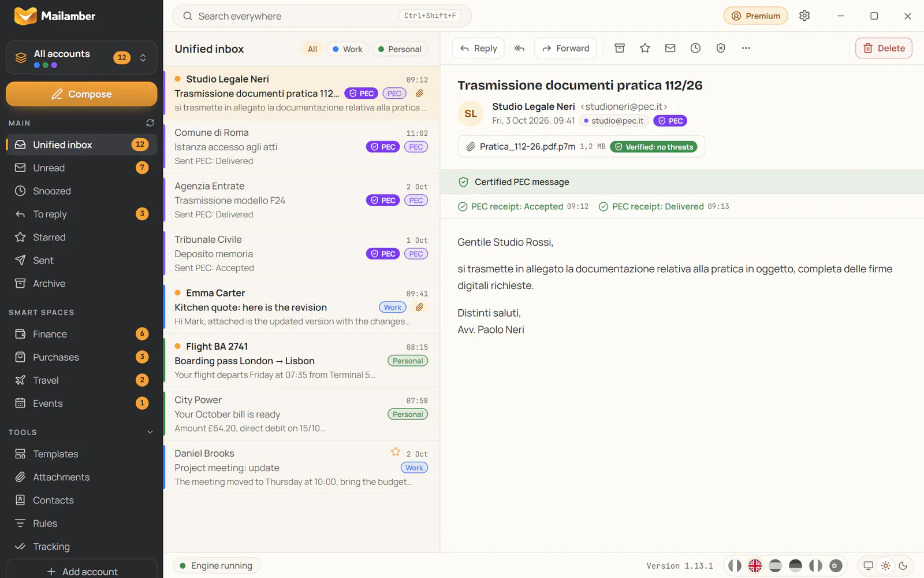Toggle star on Daniel Brooks email

pos(396,452)
